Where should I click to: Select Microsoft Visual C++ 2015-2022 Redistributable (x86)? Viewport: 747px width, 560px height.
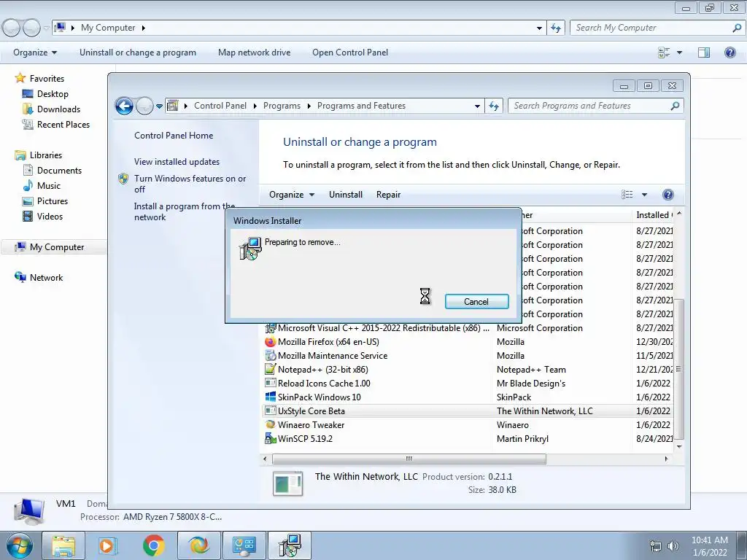click(468, 328)
